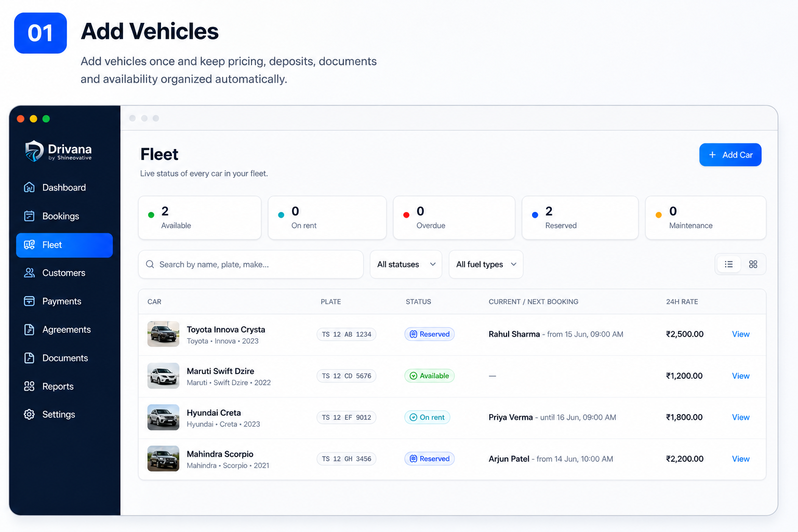Click the orange Maintenance status dot
This screenshot has width=798, height=532.
coord(659,215)
